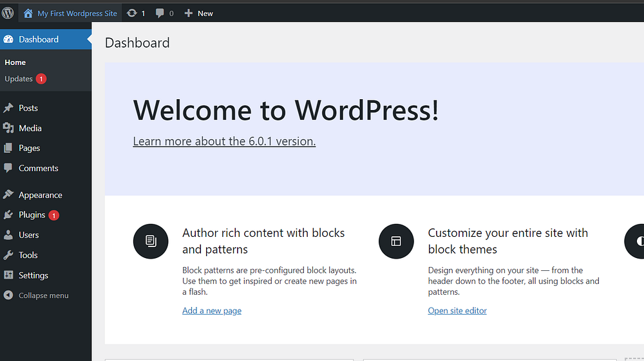
Task: Open the Settings menu
Action: [33, 275]
